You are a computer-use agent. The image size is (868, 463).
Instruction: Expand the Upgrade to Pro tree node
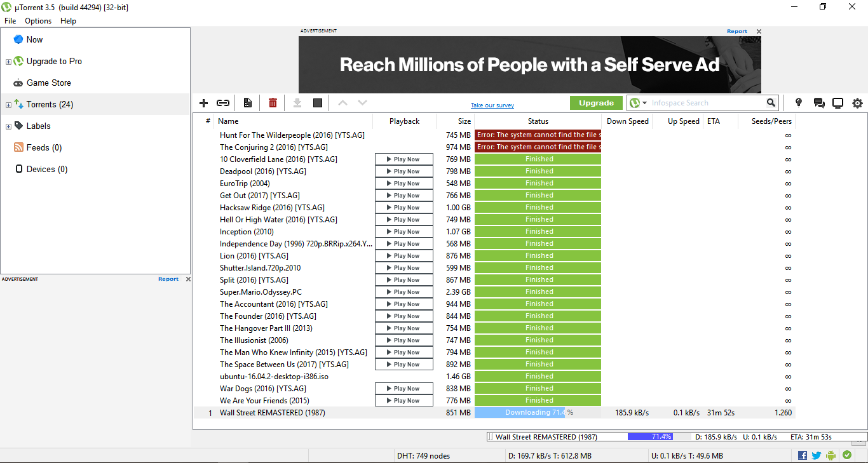click(x=8, y=62)
